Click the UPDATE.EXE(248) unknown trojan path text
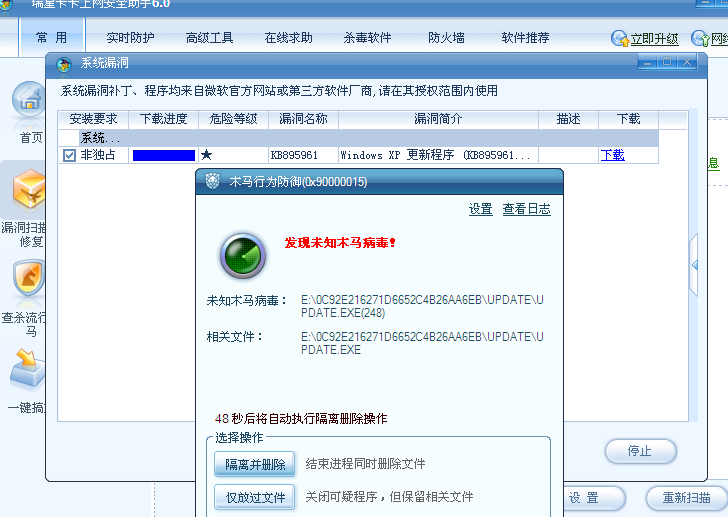Image resolution: width=728 pixels, height=517 pixels. point(422,306)
